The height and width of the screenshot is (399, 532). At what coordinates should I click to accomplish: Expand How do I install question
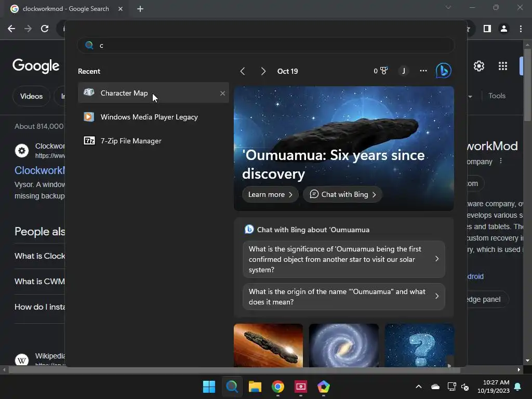pyautogui.click(x=39, y=307)
